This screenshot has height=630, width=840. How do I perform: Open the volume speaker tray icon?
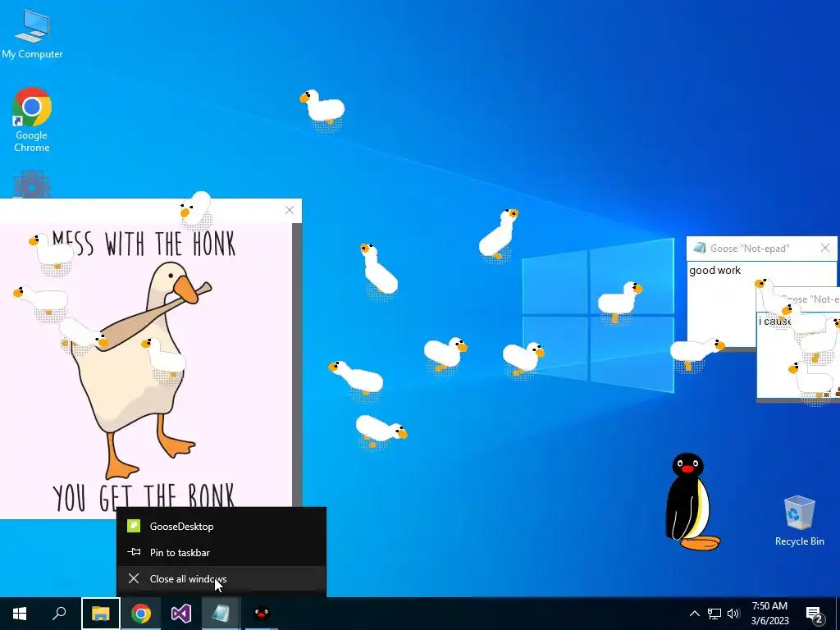(733, 614)
